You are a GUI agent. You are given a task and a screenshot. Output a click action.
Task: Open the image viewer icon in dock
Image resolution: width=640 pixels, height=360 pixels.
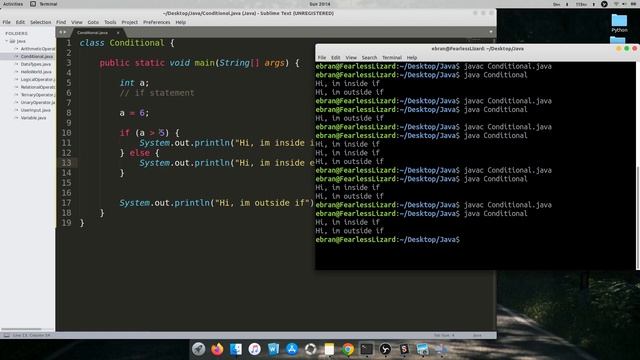[x=422, y=349]
